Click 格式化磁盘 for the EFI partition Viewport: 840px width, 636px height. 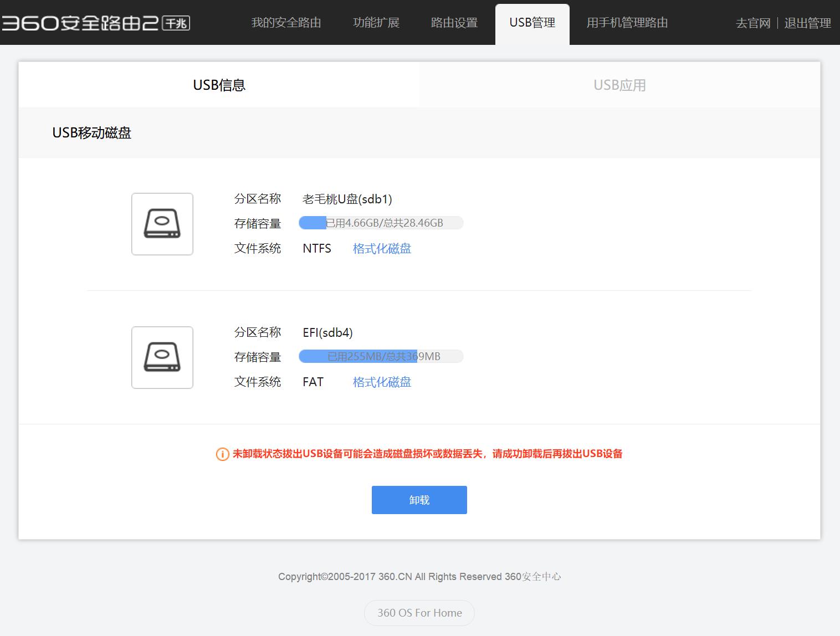pyautogui.click(x=381, y=382)
